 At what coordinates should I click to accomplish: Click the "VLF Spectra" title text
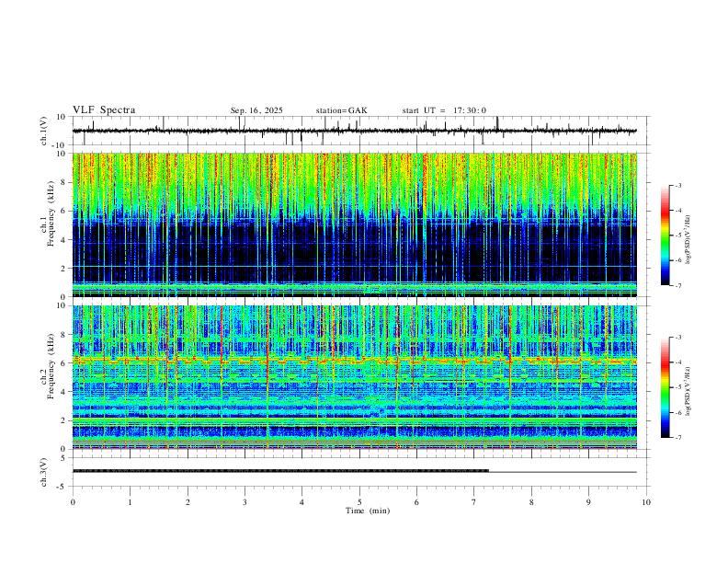(104, 110)
